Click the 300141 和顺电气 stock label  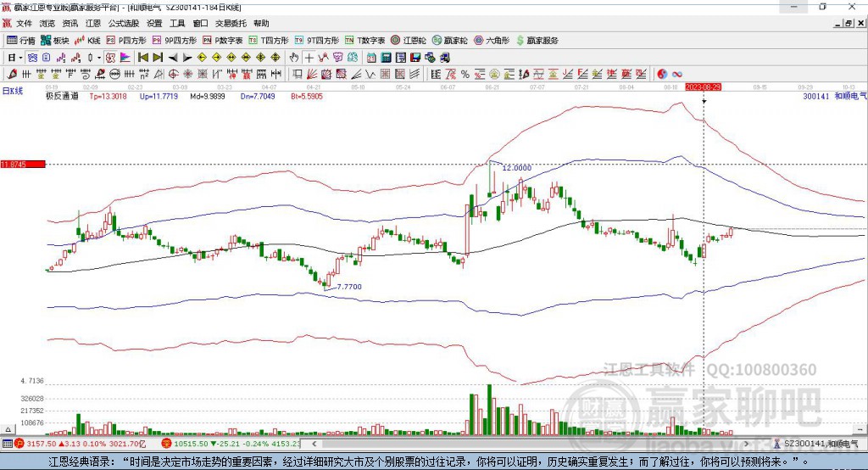834,96
